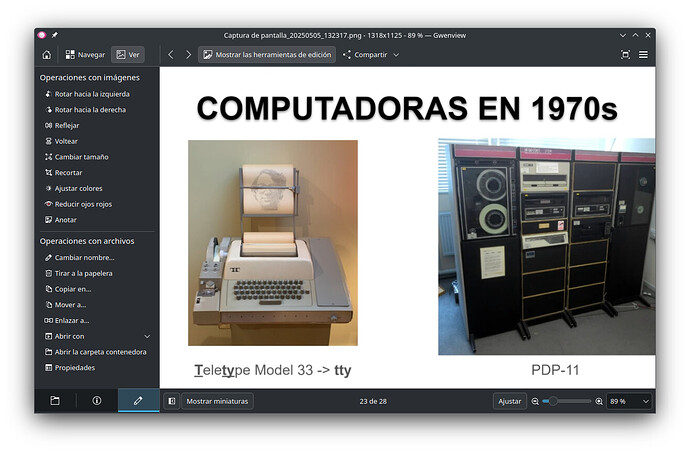
Task: Click Operaciones con archivos heading
Action: (87, 241)
